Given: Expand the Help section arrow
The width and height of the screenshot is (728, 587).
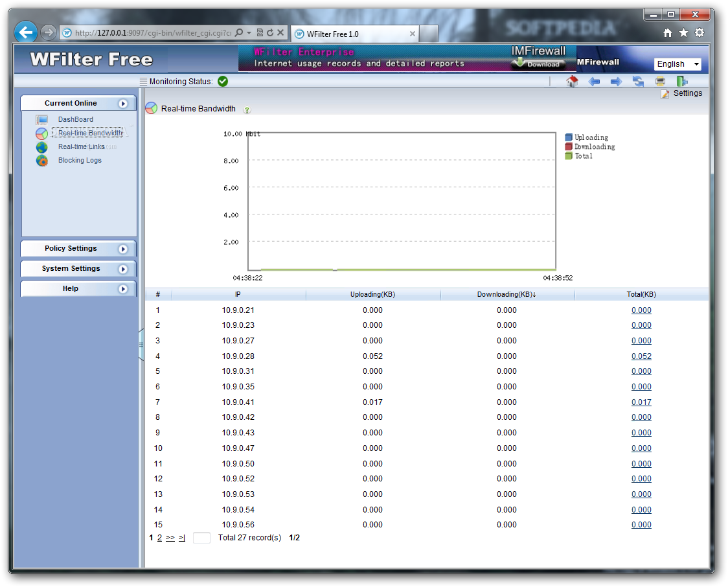Looking at the screenshot, I should (x=123, y=289).
